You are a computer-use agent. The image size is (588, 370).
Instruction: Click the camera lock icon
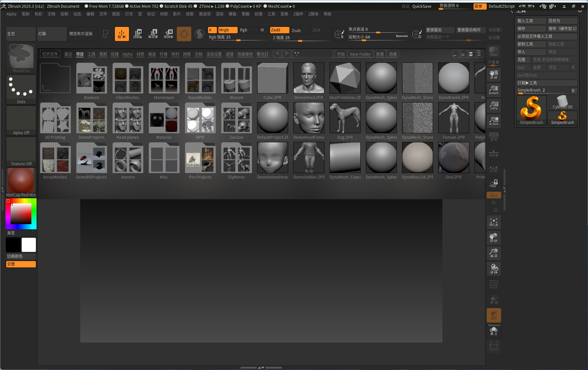point(494,183)
